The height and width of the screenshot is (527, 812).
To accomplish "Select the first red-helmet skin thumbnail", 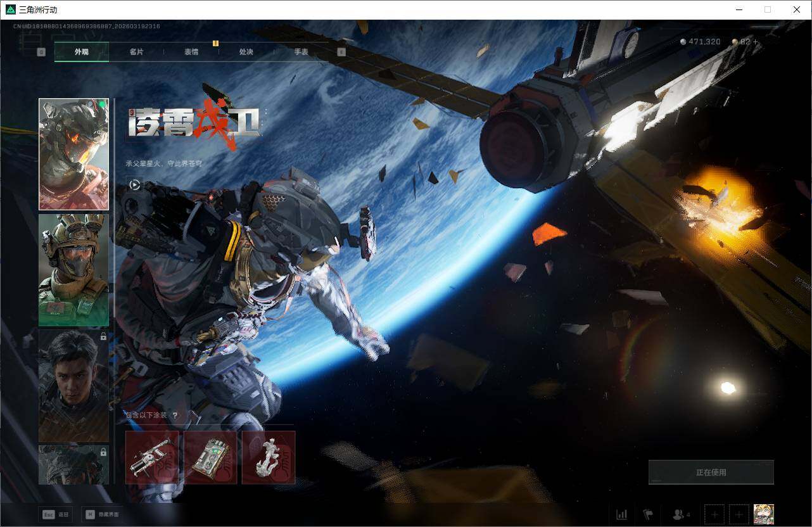I will coord(73,154).
